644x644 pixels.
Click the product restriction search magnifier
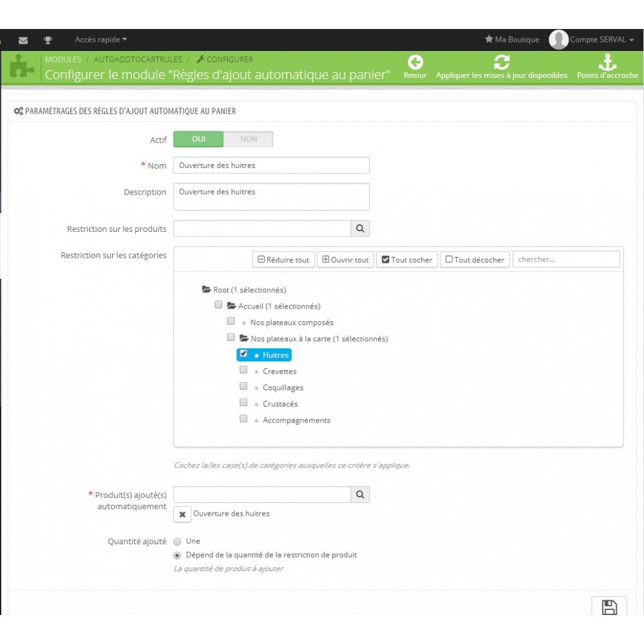pos(360,229)
